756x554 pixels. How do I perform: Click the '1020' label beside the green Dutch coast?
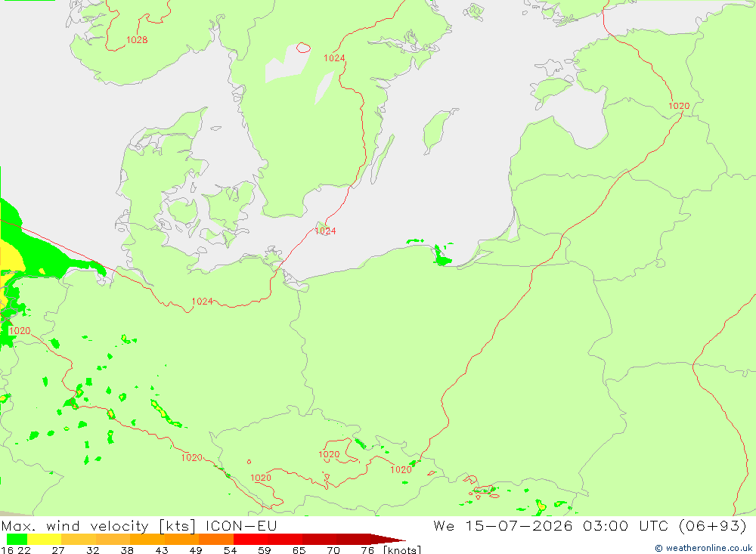tap(20, 331)
